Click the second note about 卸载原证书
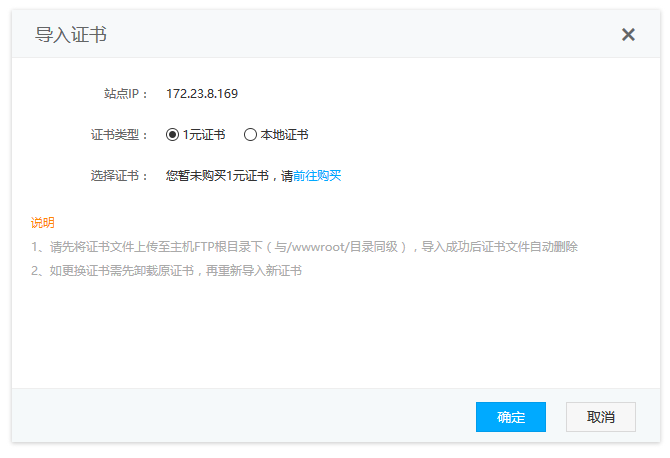This screenshot has height=458, width=670. pos(166,271)
